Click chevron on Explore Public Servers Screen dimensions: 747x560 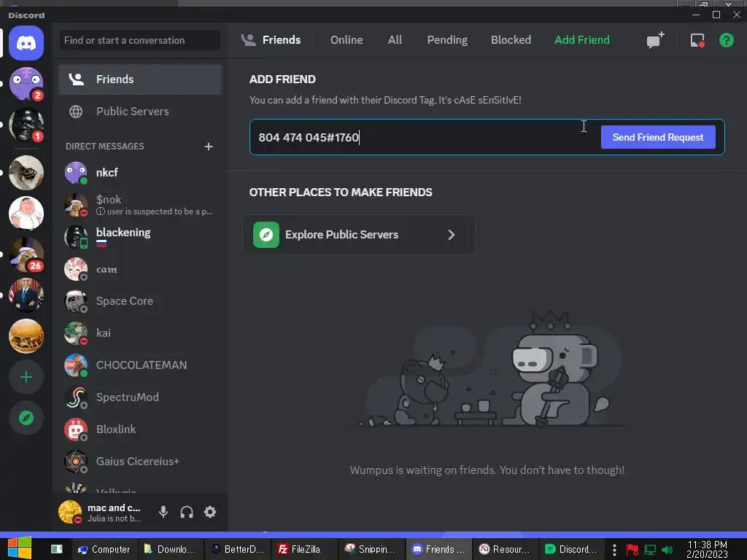tap(451, 235)
